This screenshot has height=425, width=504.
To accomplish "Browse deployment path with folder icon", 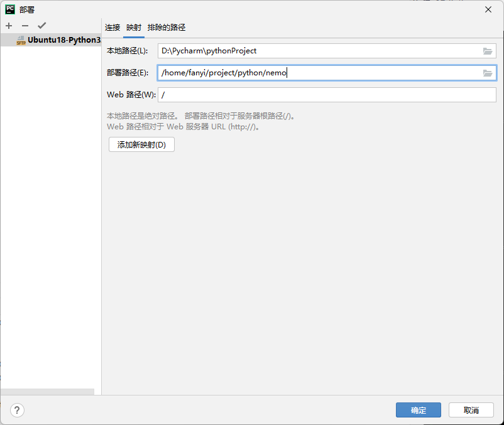I will [488, 73].
